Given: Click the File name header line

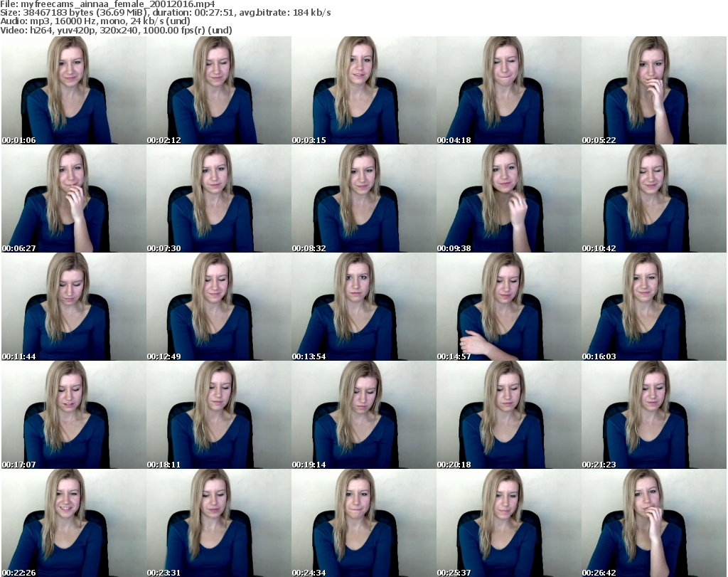Looking at the screenshot, I should (108, 4).
